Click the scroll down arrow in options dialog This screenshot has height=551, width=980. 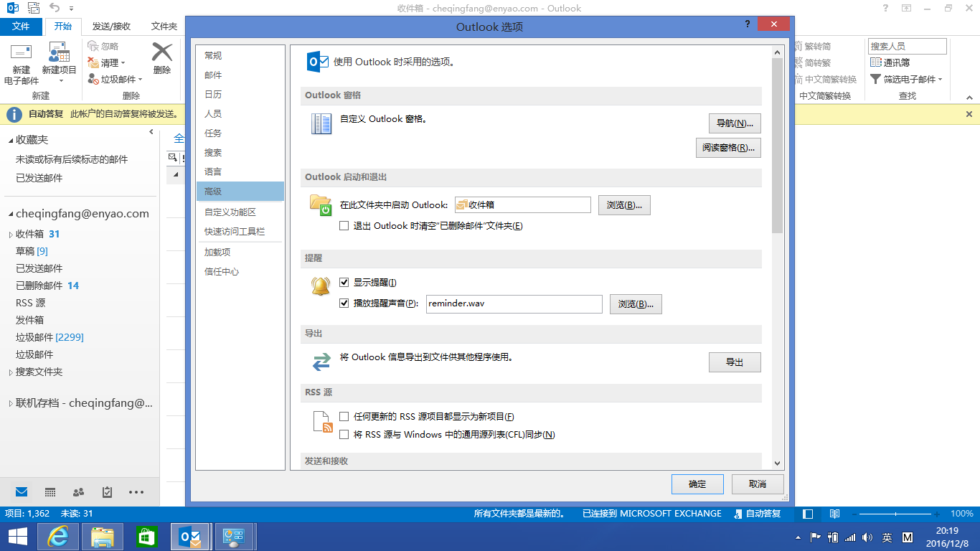point(777,463)
